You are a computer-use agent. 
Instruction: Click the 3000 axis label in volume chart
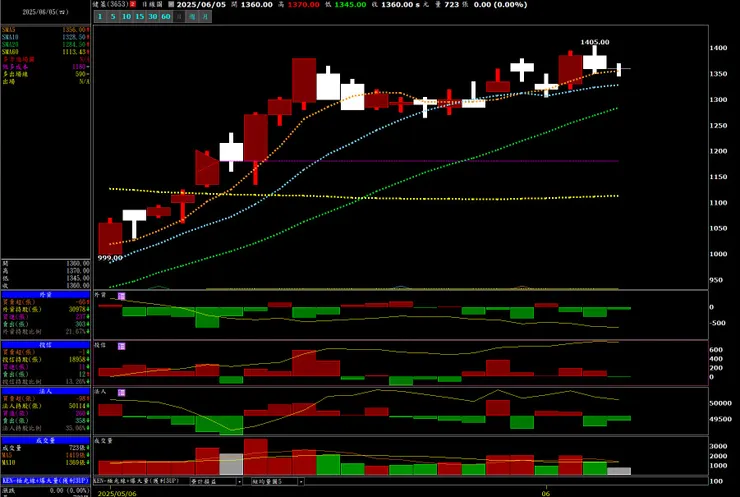pos(718,446)
